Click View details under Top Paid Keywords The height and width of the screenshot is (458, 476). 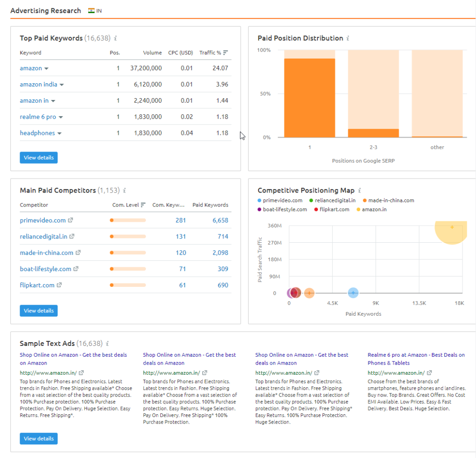[x=39, y=158]
